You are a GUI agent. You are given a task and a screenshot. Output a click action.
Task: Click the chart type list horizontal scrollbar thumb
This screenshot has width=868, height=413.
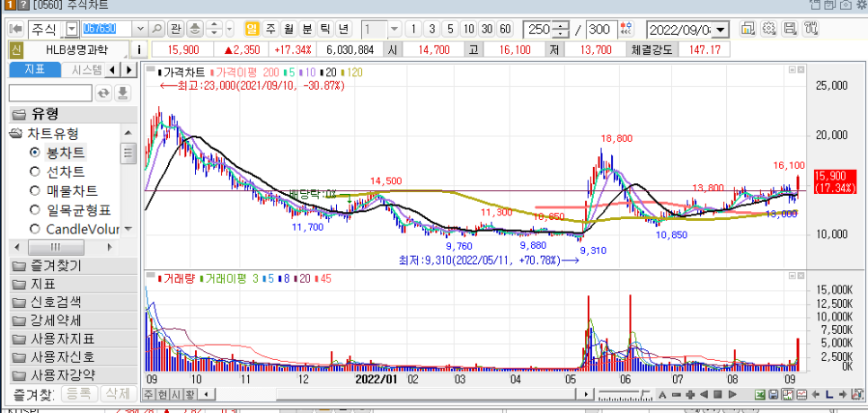[x=56, y=247]
